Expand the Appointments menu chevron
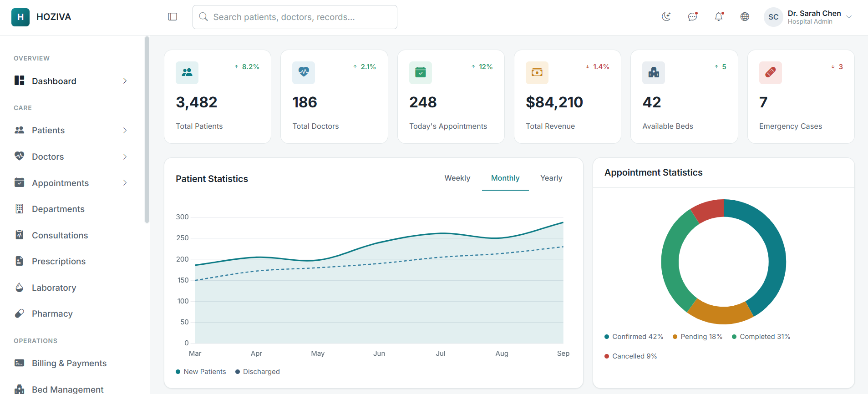The height and width of the screenshot is (394, 868). (125, 183)
